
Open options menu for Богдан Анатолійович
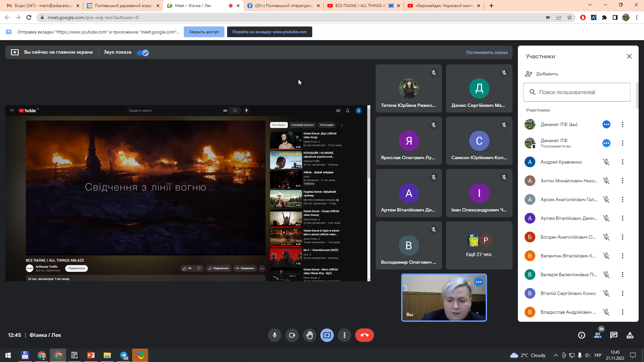(623, 237)
